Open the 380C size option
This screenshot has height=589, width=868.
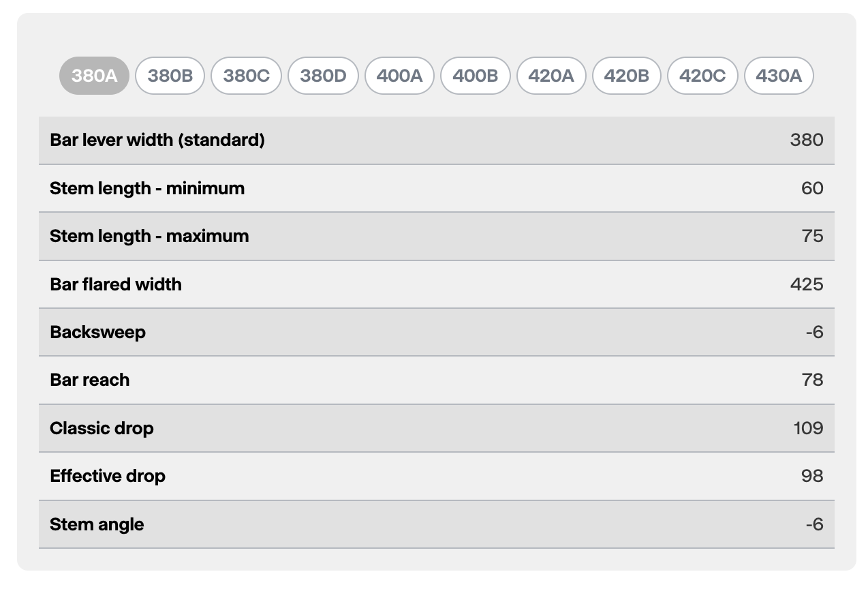[x=247, y=76]
